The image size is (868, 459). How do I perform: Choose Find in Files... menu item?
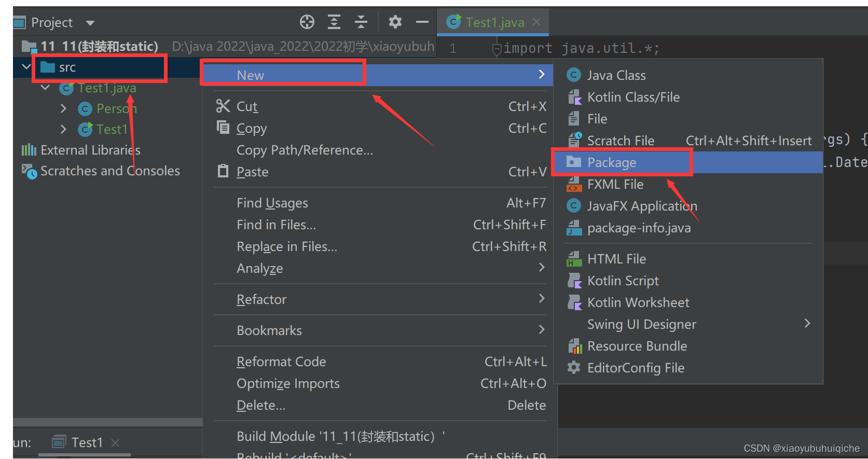tap(380, 225)
